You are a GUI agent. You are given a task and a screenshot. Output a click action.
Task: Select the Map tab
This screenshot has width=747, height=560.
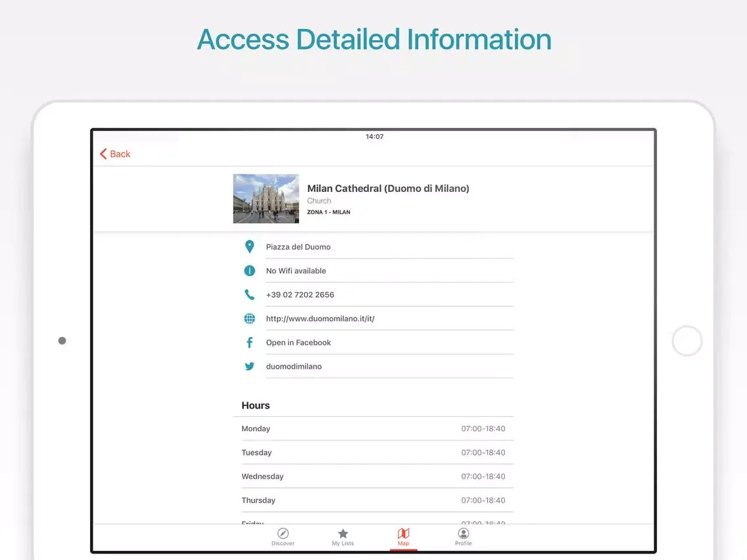click(x=403, y=536)
